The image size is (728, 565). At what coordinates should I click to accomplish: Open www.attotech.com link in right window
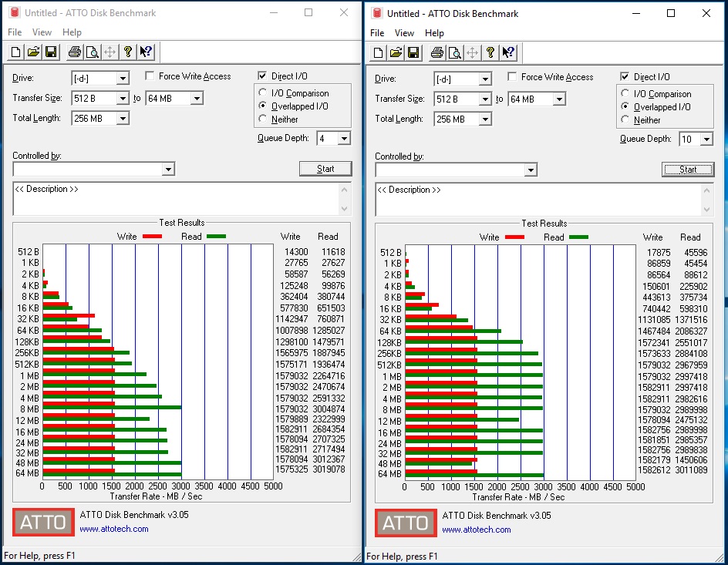coord(477,530)
